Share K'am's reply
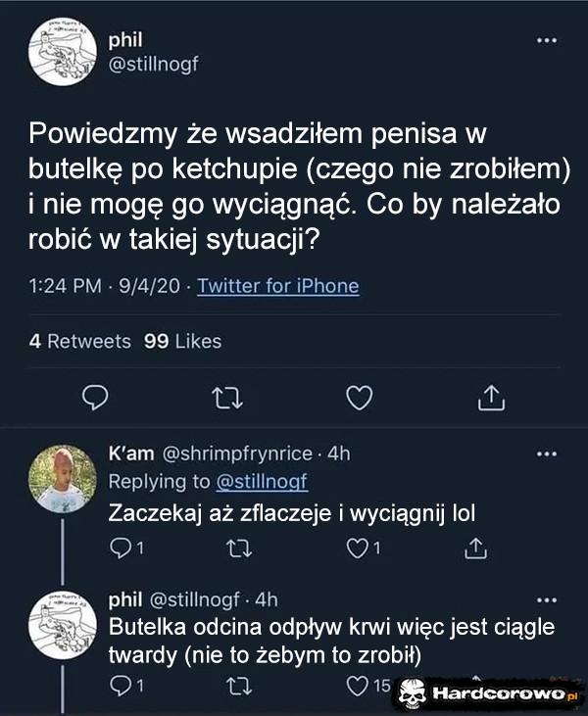This screenshot has height=716, width=588. [x=474, y=549]
